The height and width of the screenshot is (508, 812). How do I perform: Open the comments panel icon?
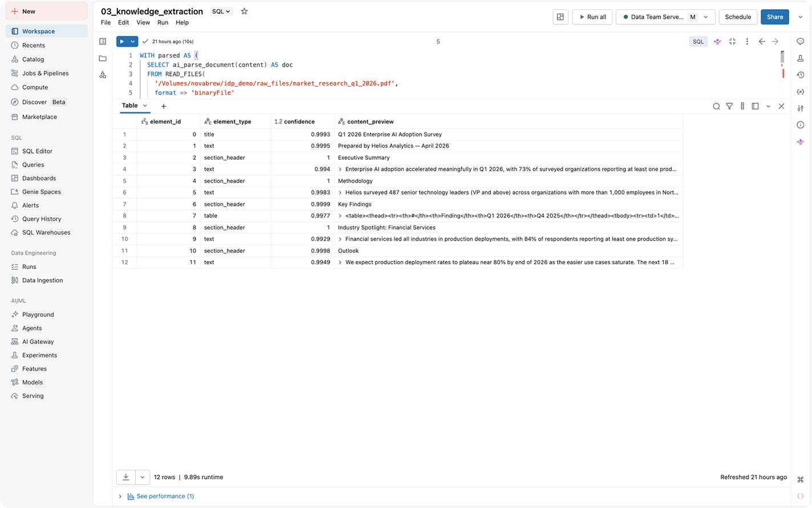(x=801, y=42)
